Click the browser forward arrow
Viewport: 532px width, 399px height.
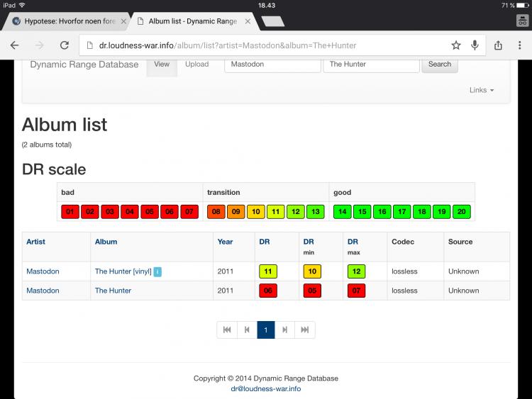point(40,45)
